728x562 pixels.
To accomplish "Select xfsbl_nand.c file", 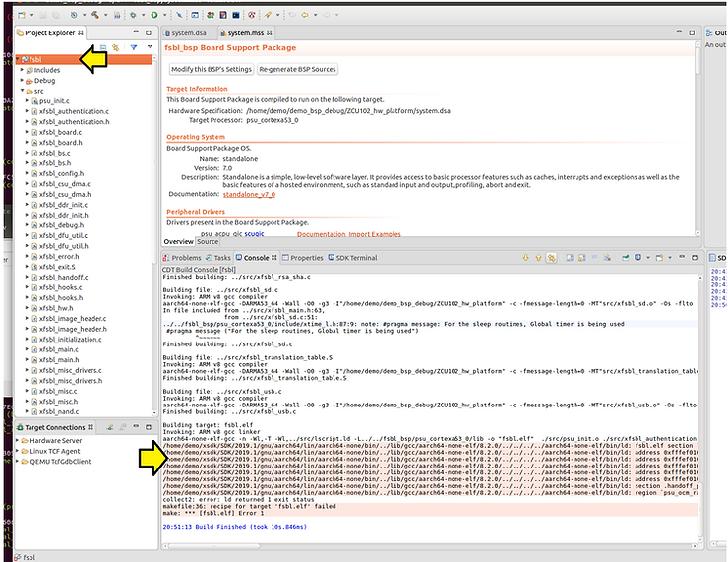I will click(x=59, y=411).
